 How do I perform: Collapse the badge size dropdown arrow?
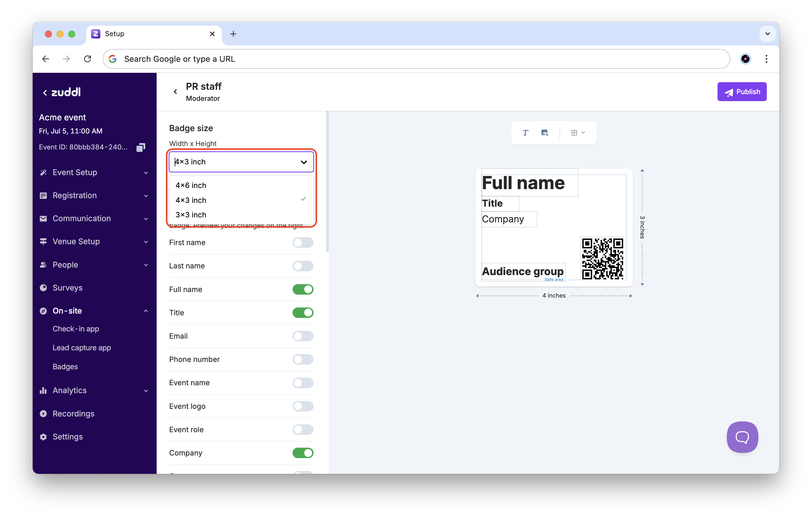(304, 162)
